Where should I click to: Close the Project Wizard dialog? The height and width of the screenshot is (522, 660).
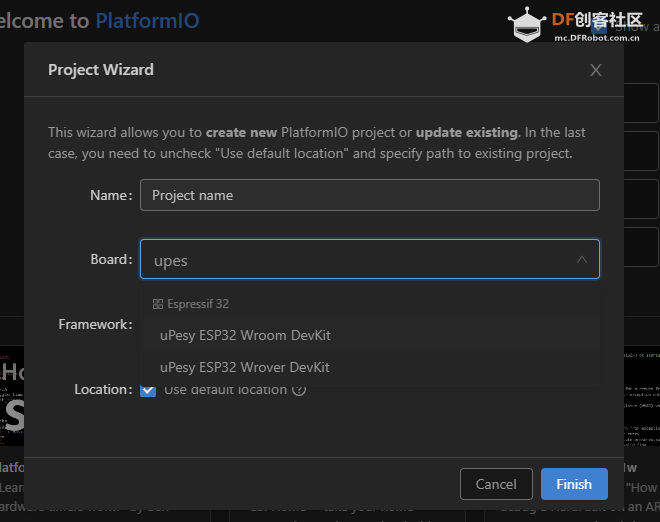(596, 70)
